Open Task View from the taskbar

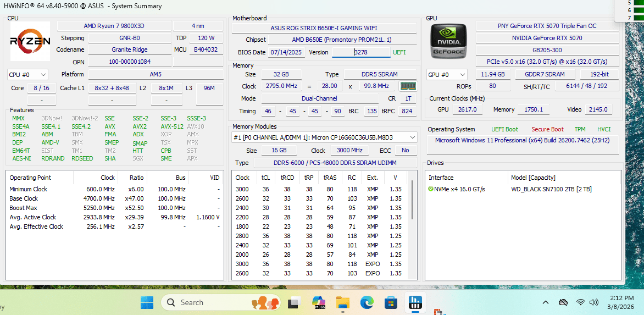pos(294,303)
